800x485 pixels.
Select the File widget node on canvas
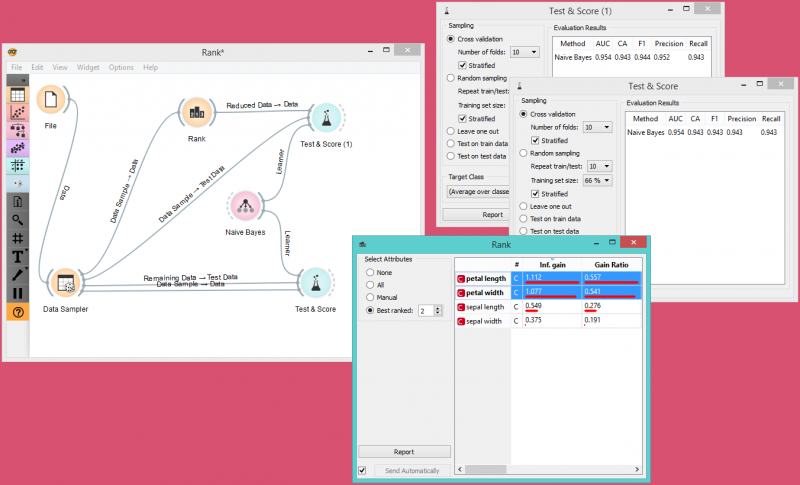pyautogui.click(x=50, y=100)
